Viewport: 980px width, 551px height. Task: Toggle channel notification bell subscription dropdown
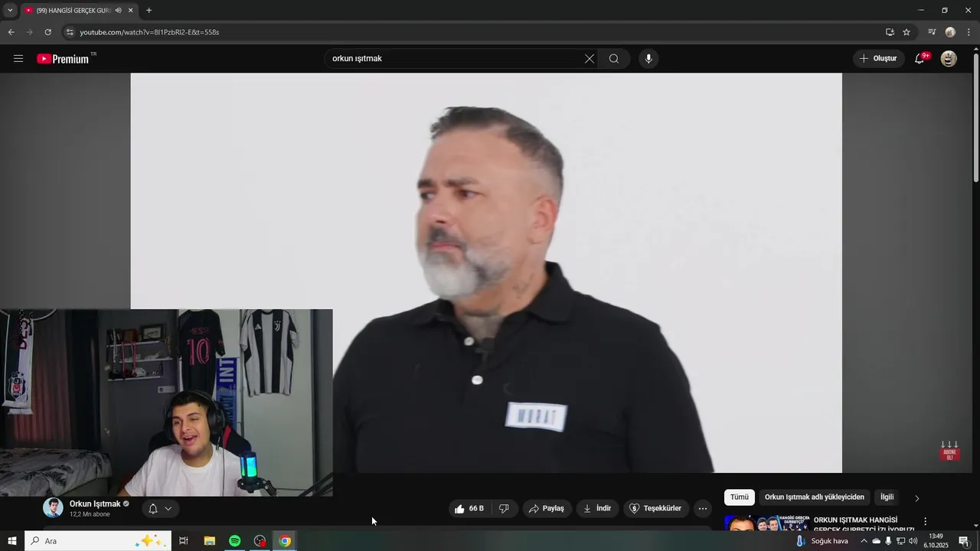(160, 508)
